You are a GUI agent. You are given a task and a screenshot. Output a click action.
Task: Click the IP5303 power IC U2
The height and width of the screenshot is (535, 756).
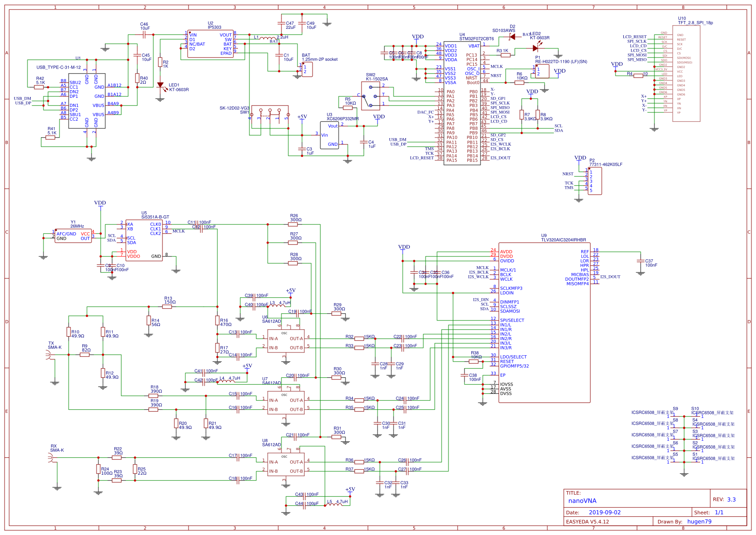click(211, 44)
